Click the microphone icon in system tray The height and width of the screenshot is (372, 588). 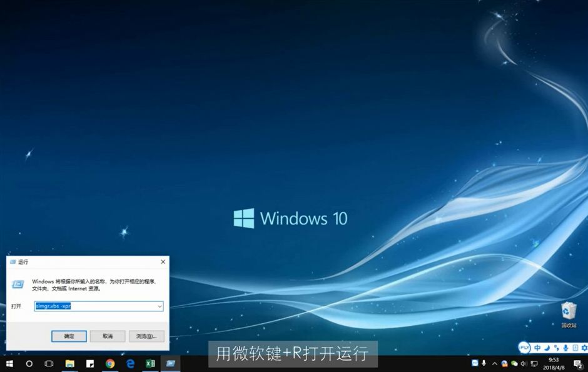(x=484, y=363)
